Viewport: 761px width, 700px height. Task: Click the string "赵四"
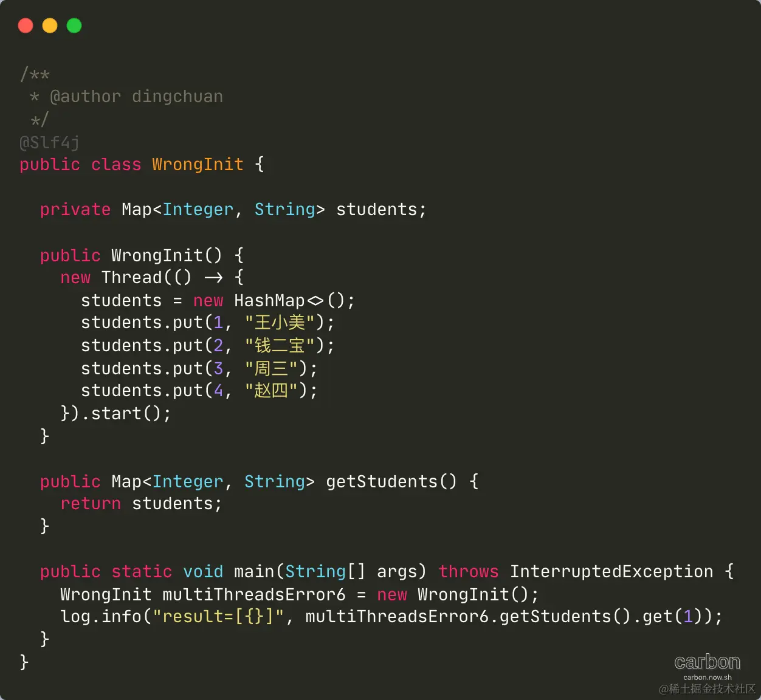click(x=271, y=391)
